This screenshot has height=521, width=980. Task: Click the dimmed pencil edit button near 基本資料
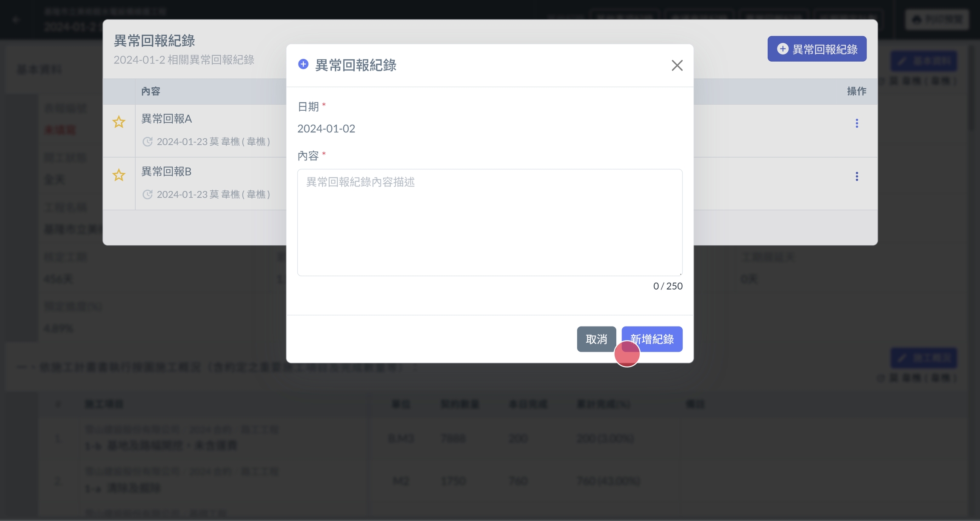pos(923,61)
